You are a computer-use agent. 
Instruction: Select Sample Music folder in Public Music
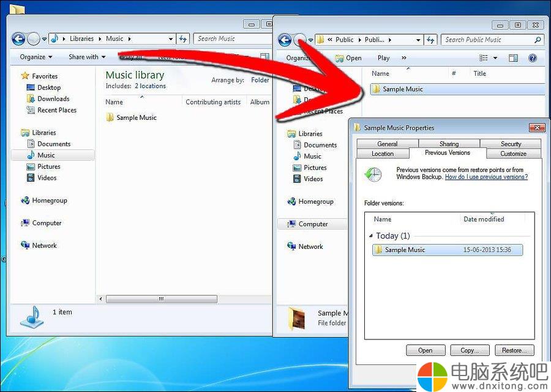click(457, 89)
